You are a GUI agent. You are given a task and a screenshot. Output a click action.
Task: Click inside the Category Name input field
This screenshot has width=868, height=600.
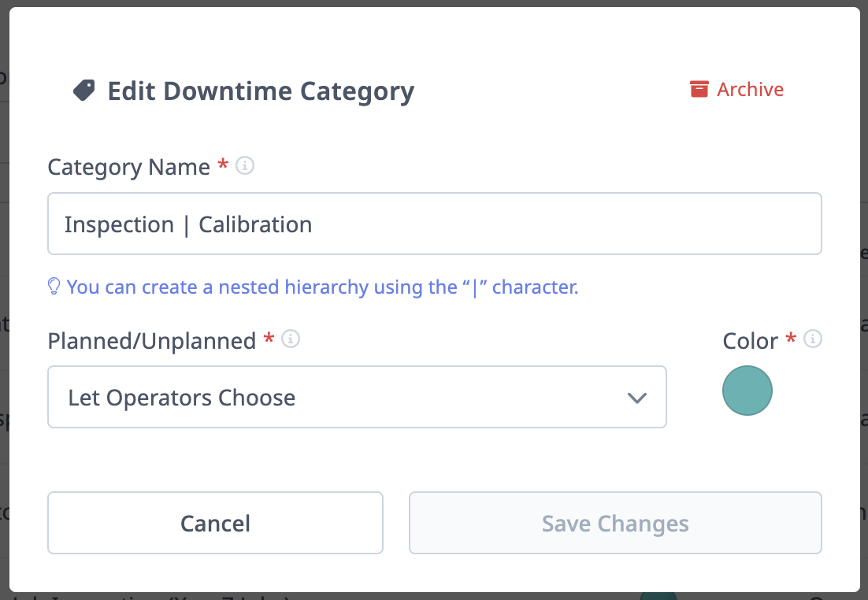[433, 224]
